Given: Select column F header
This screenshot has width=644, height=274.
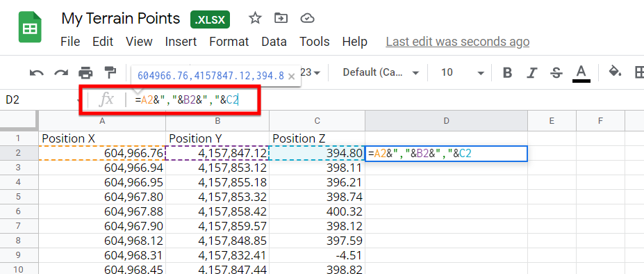Looking at the screenshot, I should pyautogui.click(x=600, y=120).
